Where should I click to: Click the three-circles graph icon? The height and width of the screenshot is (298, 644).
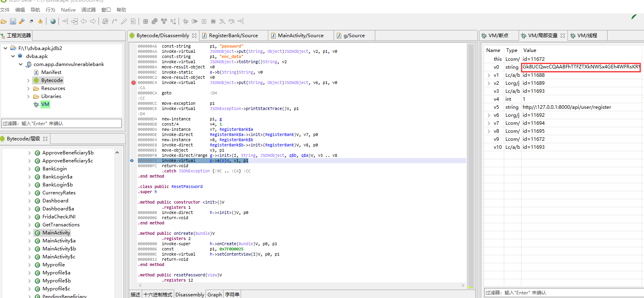tap(164, 21)
